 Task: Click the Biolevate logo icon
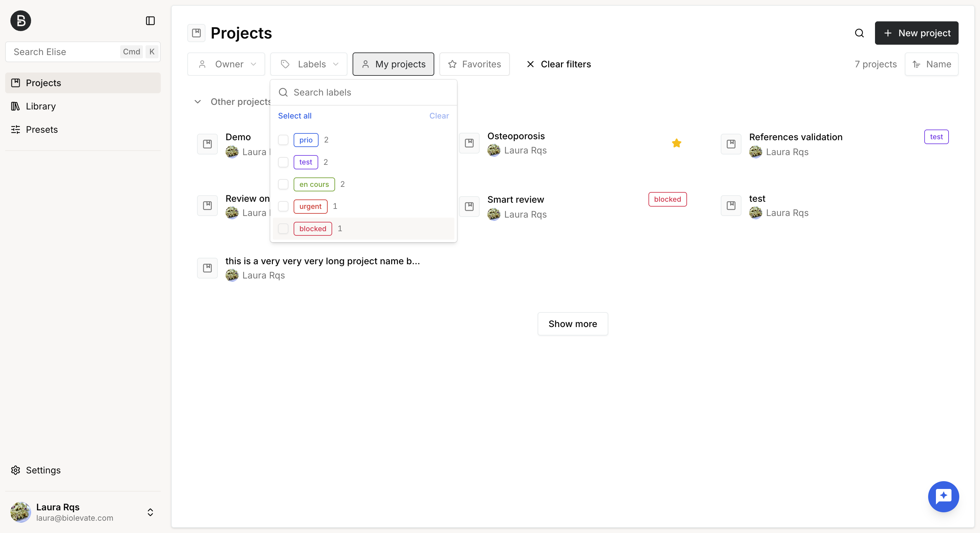[20, 20]
